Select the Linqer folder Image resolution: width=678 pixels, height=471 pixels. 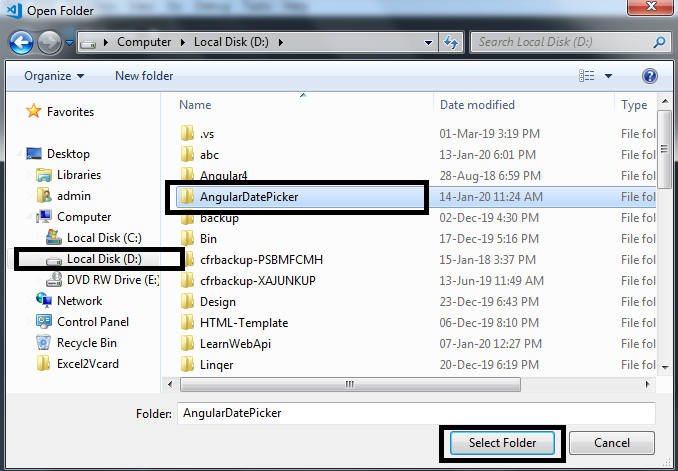(216, 365)
